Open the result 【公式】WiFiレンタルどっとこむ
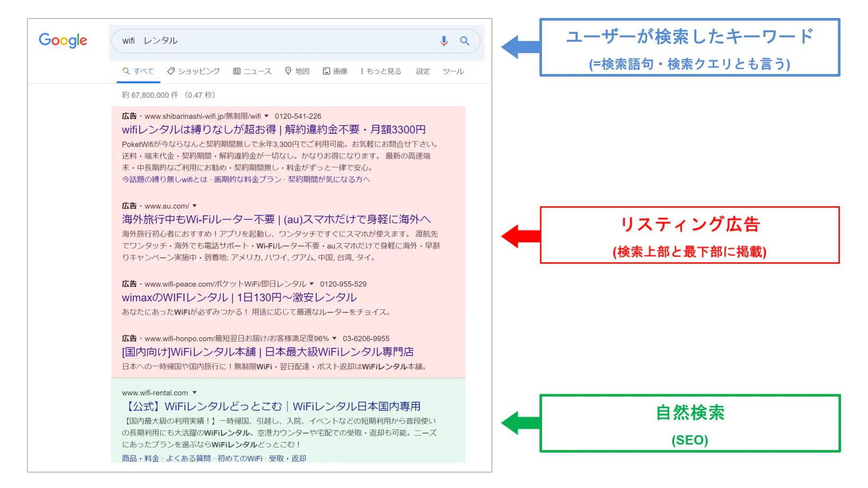The width and height of the screenshot is (868, 488). point(272,407)
